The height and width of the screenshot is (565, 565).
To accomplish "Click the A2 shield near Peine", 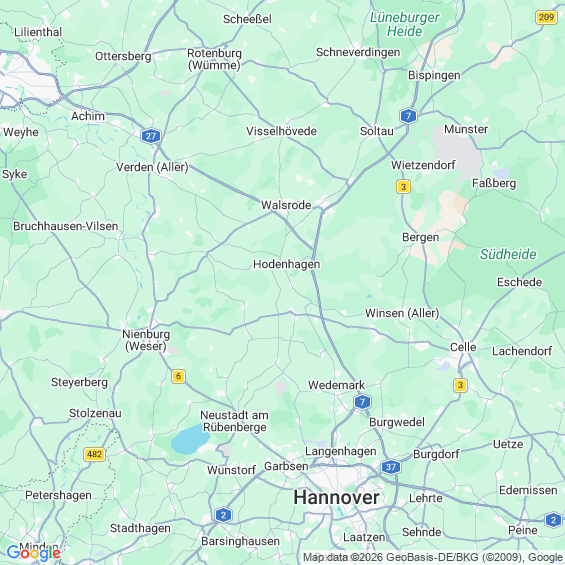I will coord(553,520).
